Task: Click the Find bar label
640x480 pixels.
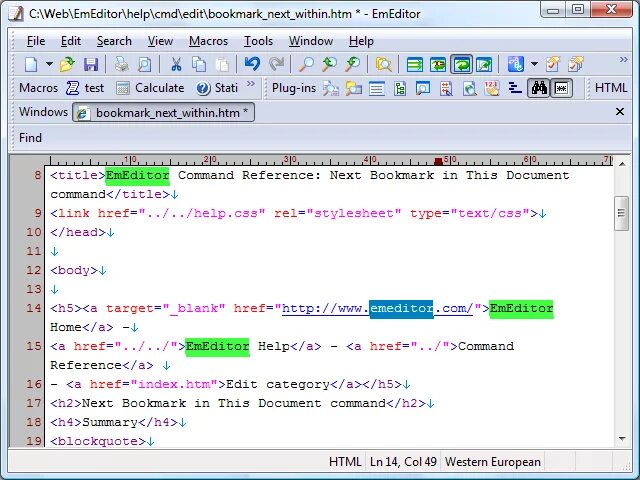Action: point(30,138)
